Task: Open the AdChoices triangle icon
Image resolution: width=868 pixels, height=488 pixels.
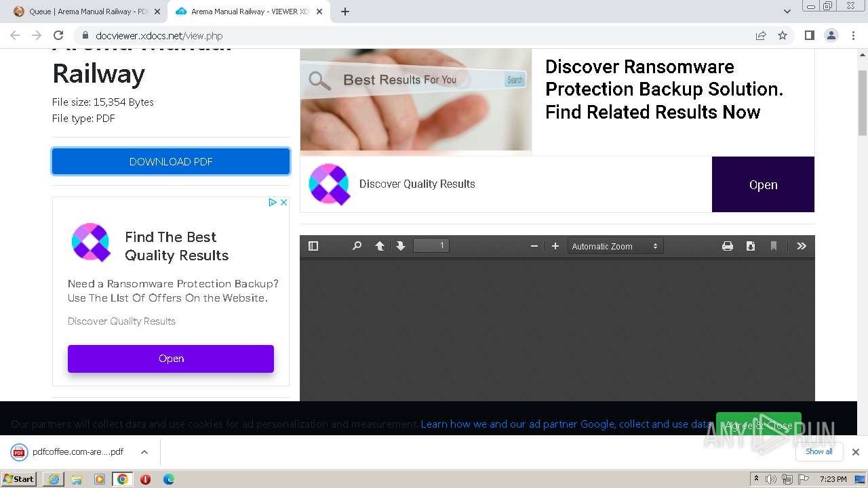Action: (x=273, y=202)
